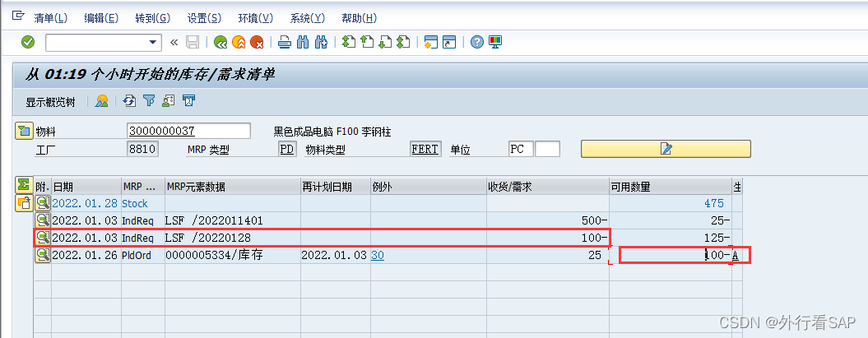
Task: Open the 帮助(H) menu
Action: point(360,18)
